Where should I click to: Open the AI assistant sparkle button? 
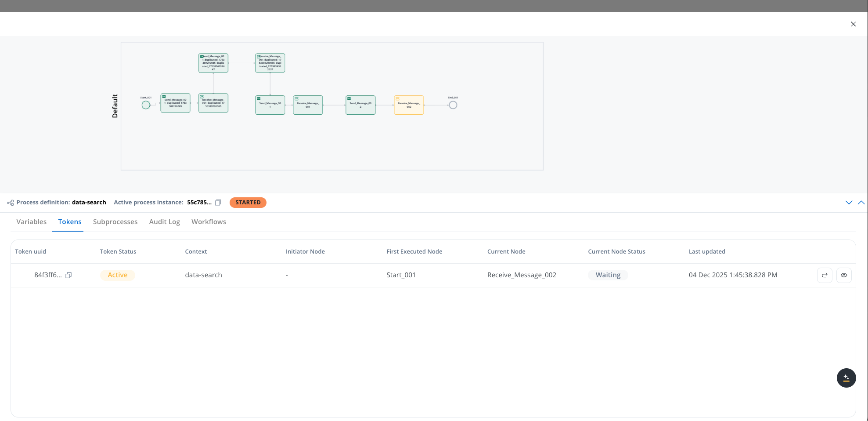846,378
